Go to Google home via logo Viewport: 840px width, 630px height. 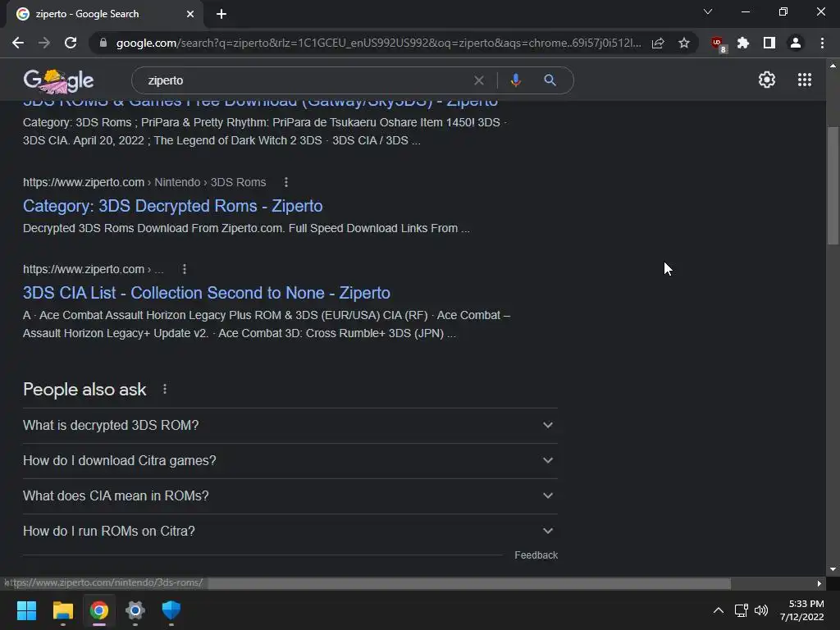coord(58,80)
